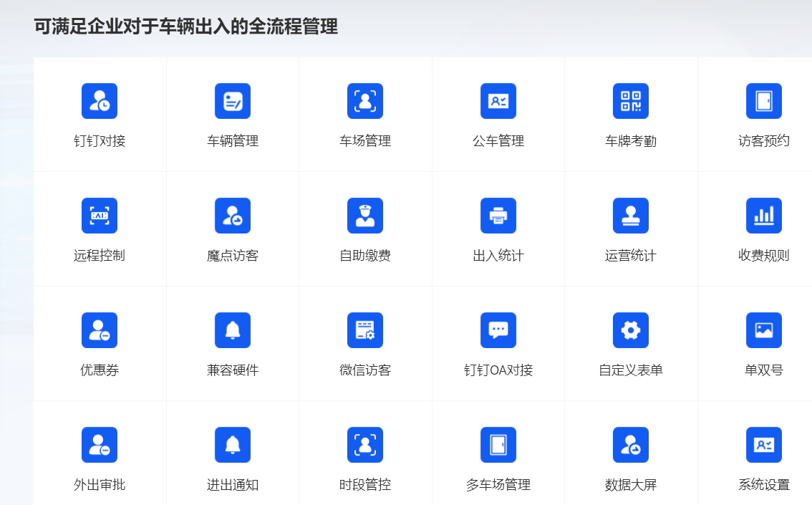Click the 微信访客 text label

point(365,370)
